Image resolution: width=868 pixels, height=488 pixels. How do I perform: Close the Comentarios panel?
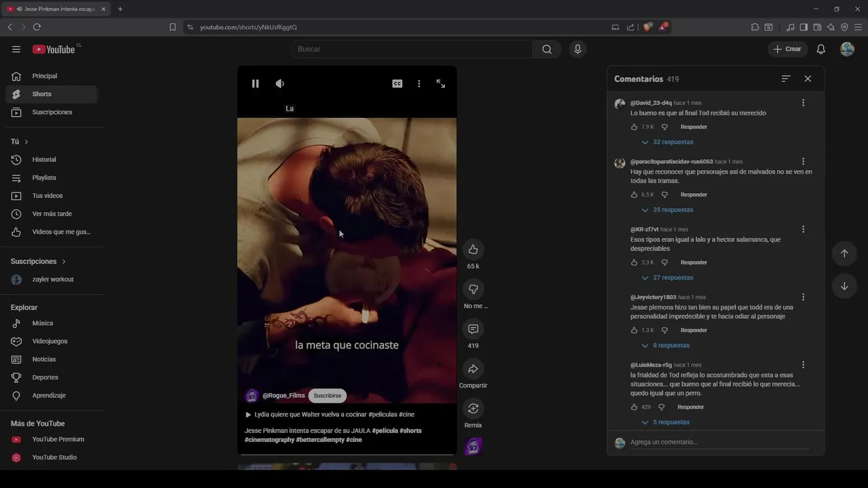(x=808, y=79)
